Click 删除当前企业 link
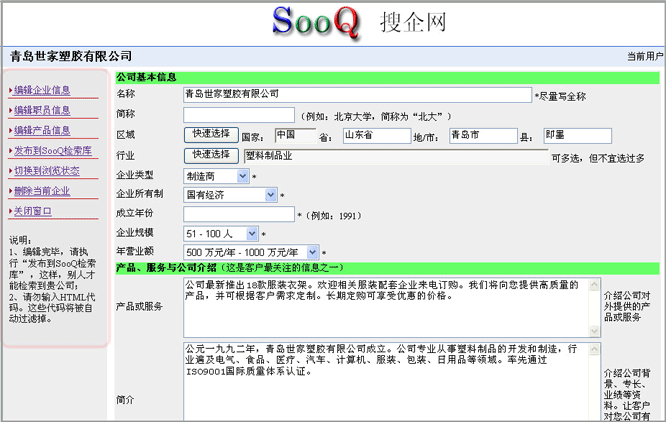The width and height of the screenshot is (666, 422). click(42, 191)
